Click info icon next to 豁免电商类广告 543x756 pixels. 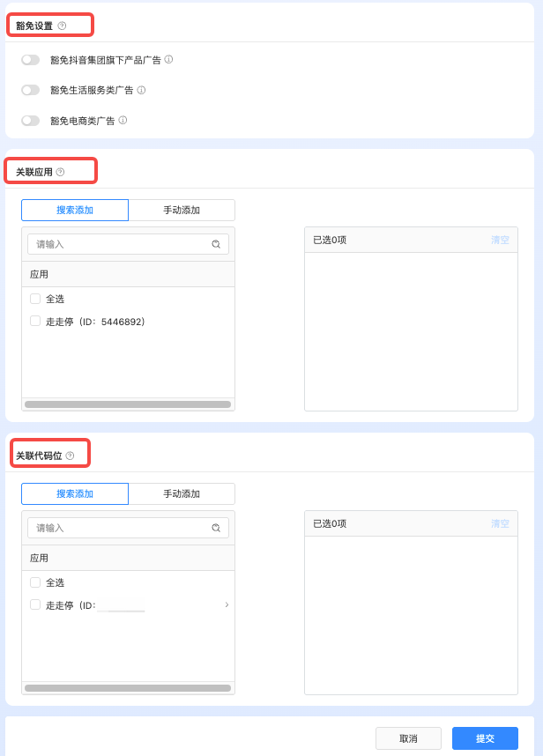coord(123,120)
